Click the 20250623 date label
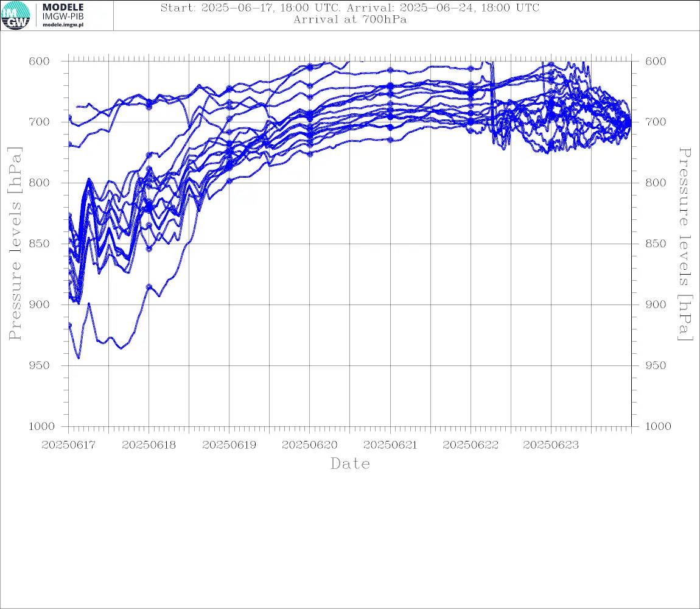 pyautogui.click(x=551, y=445)
